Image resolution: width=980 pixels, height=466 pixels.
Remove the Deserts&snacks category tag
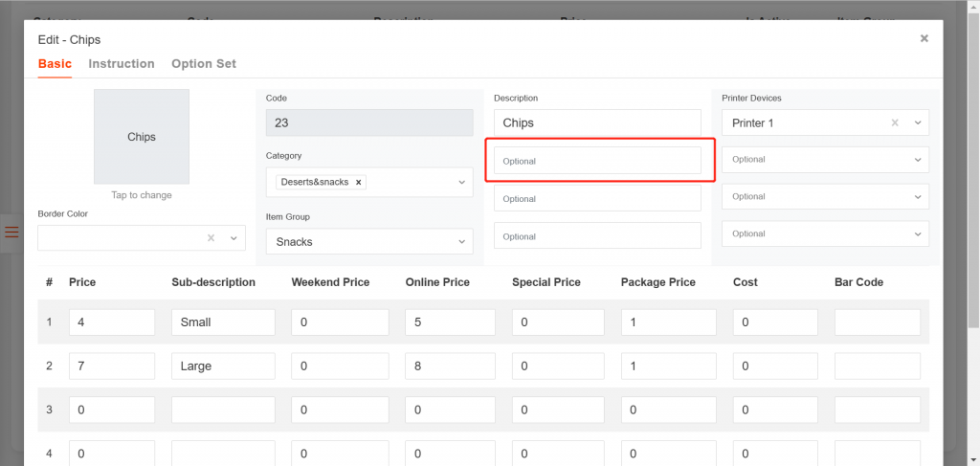[x=358, y=182]
